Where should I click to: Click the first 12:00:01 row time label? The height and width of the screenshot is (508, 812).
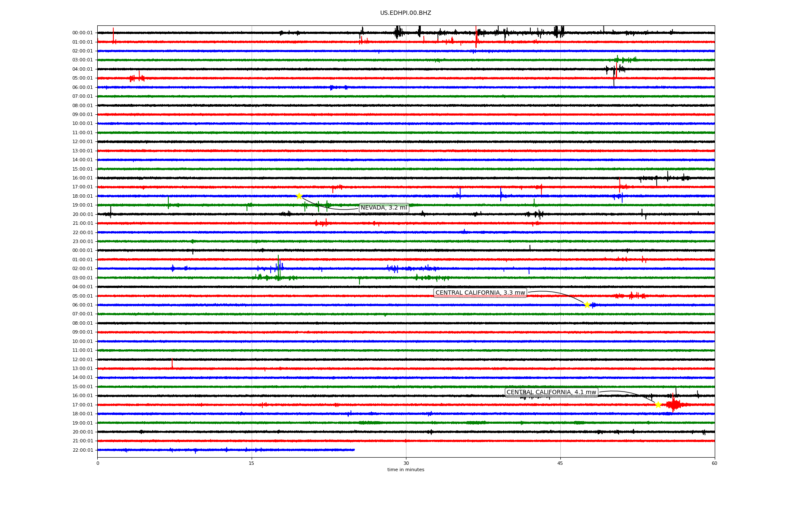[x=82, y=142]
